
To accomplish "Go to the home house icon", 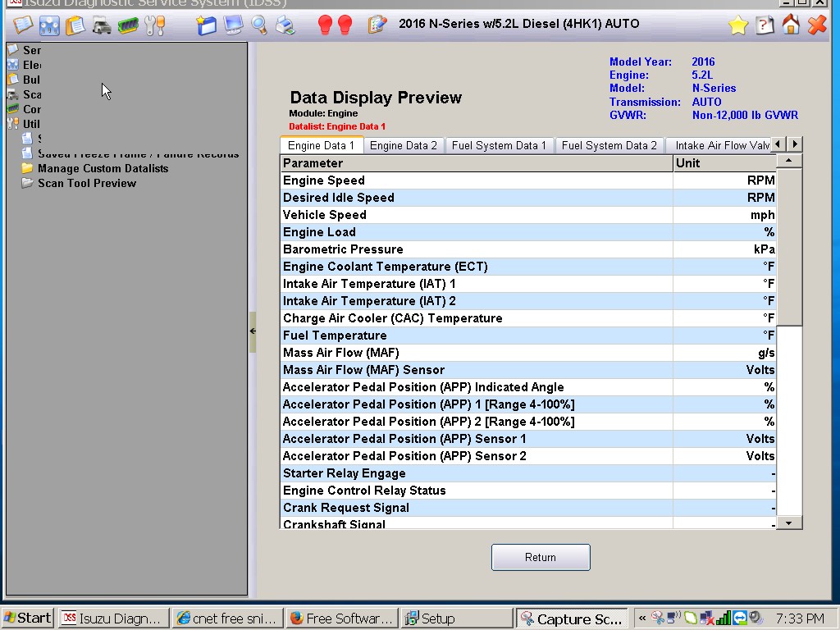I will click(x=791, y=25).
